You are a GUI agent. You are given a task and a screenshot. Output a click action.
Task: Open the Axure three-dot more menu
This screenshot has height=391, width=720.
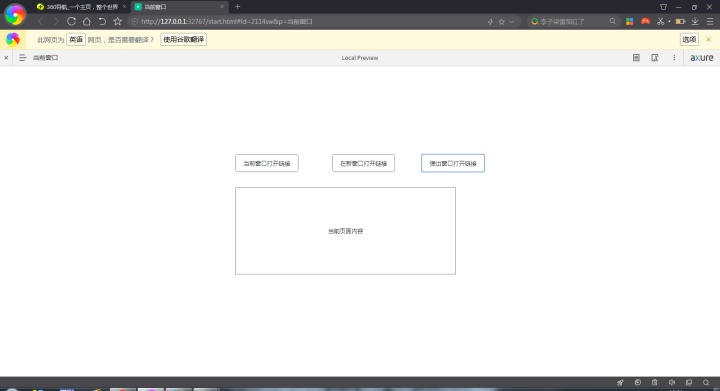pyautogui.click(x=674, y=58)
